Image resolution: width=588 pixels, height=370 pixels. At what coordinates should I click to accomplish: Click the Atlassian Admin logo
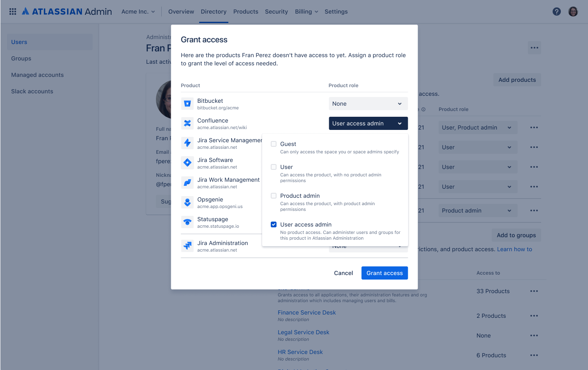tap(67, 12)
